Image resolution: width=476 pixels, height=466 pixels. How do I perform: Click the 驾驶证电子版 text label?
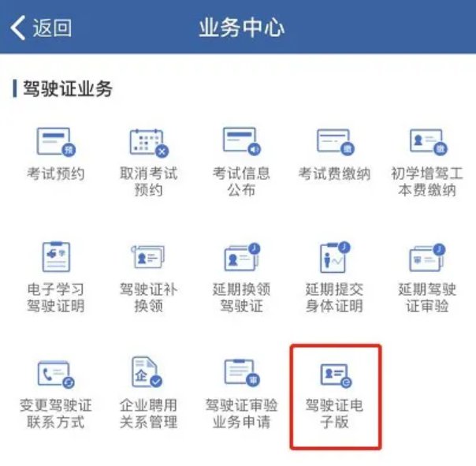[x=334, y=413]
